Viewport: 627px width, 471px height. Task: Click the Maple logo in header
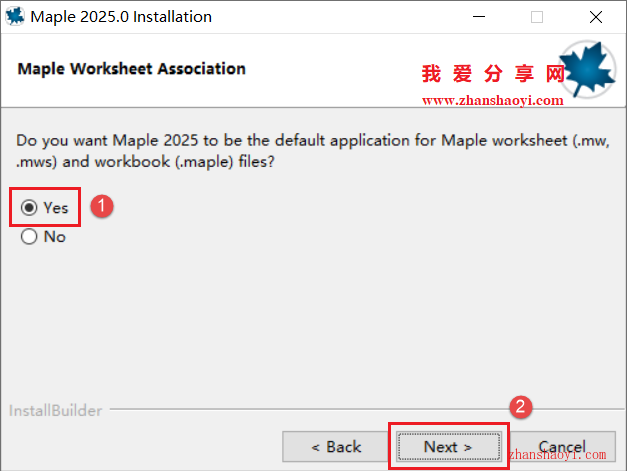coord(588,70)
